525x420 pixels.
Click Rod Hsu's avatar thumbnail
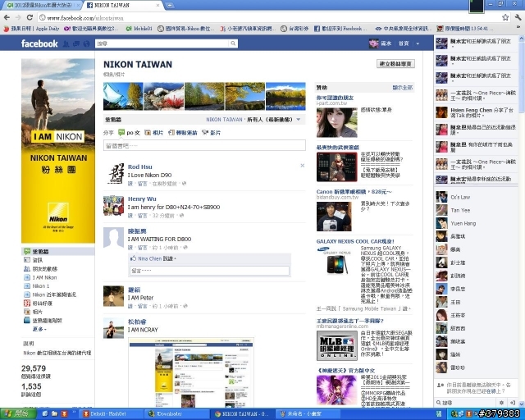(113, 174)
